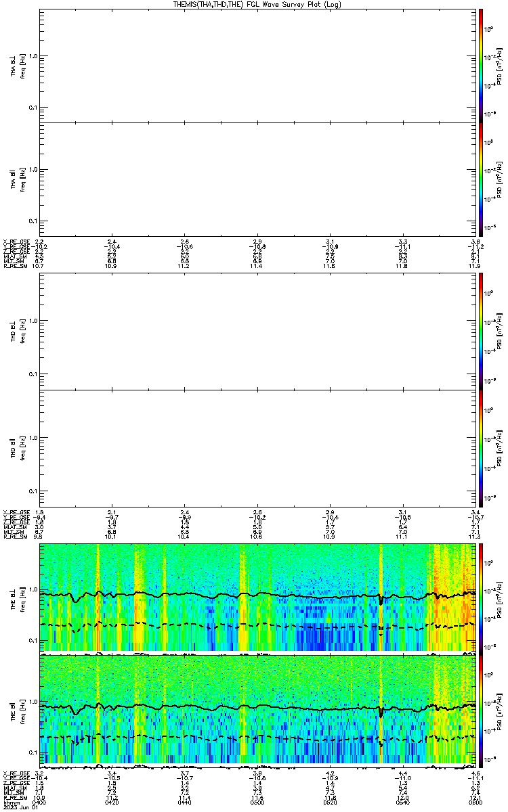
Task: Click the "1.0" frequency tick on THE BII
Action: tap(34, 701)
